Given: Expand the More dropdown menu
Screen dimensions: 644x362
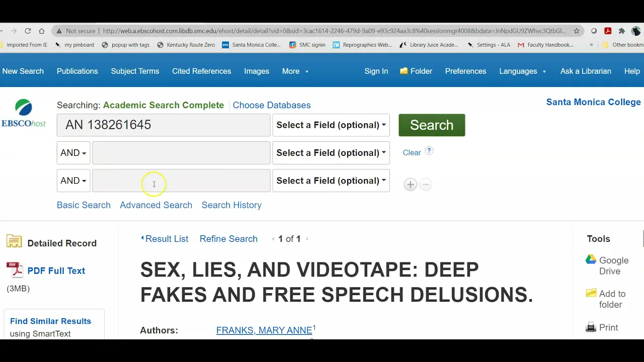Looking at the screenshot, I should coord(295,71).
